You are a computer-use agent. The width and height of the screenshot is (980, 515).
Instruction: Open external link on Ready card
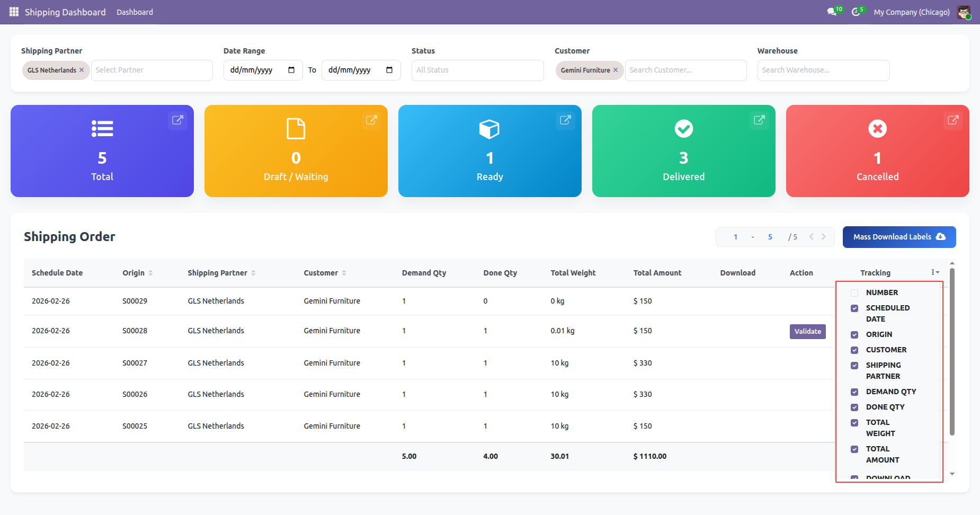click(x=565, y=120)
